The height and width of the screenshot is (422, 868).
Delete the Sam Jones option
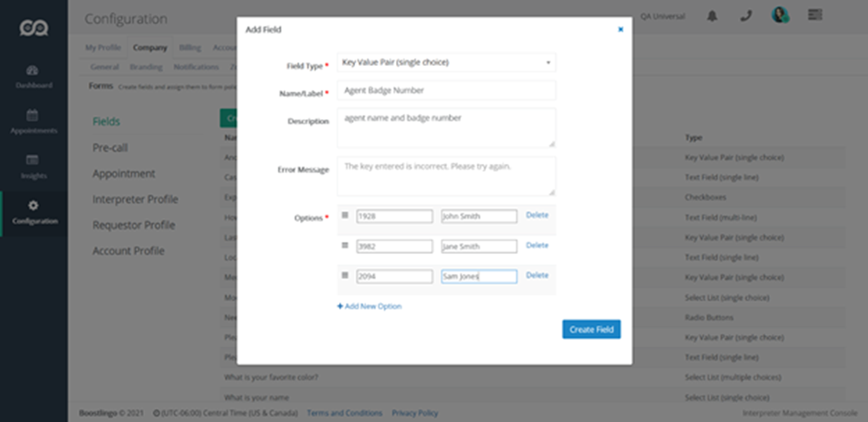pos(537,276)
